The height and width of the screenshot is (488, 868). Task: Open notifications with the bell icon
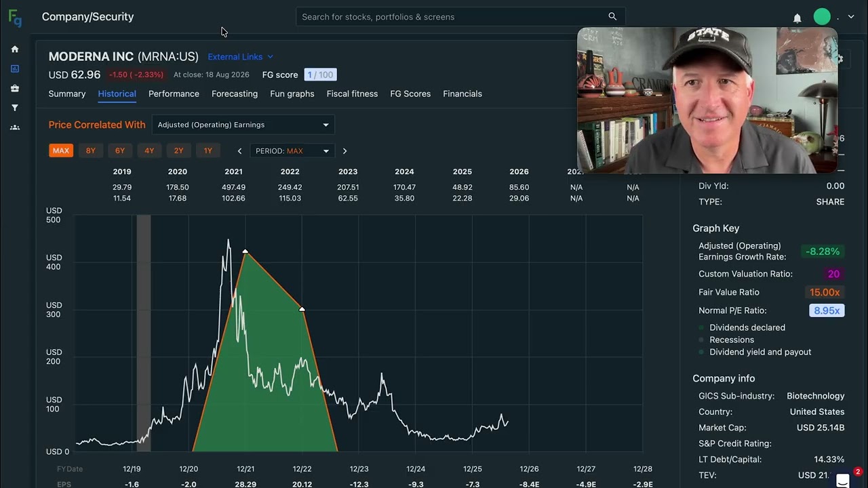click(797, 18)
